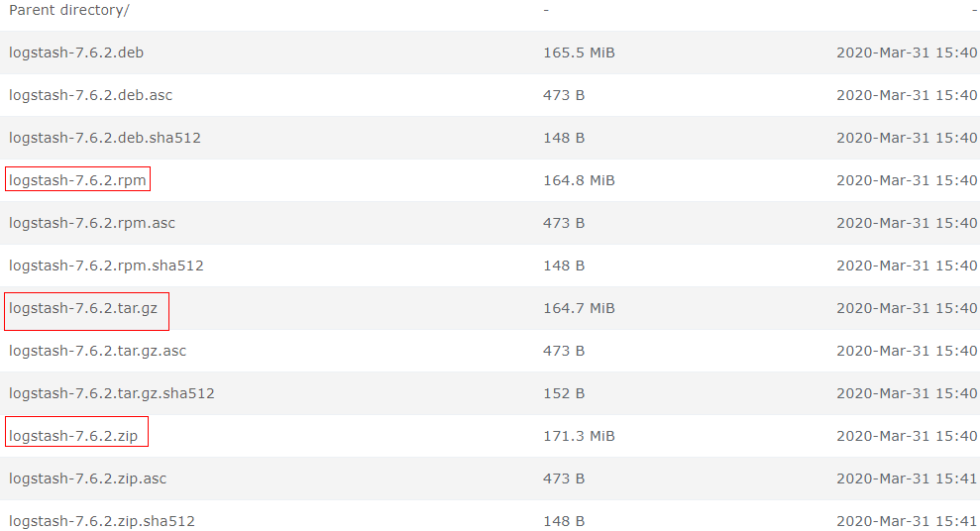
Task: Click the date of the zip.sha512 row
Action: (x=907, y=521)
